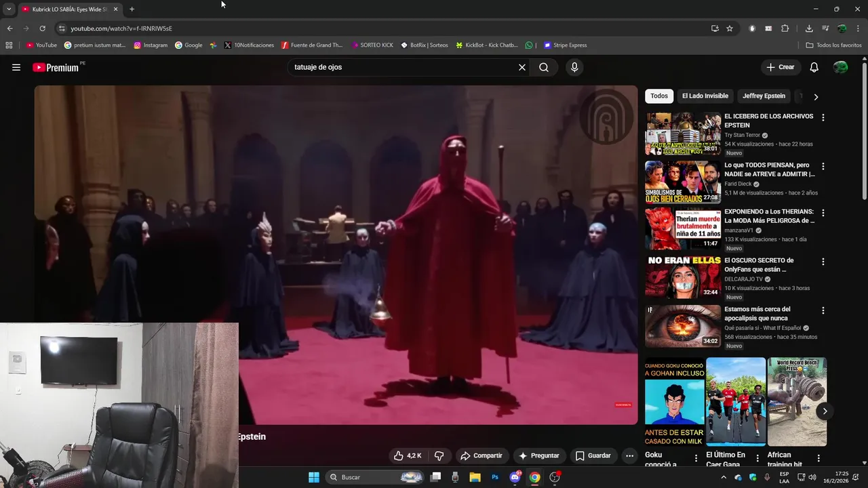Viewport: 868px width, 488px height.
Task: Like the video with 4,2 K
Action: point(408,455)
